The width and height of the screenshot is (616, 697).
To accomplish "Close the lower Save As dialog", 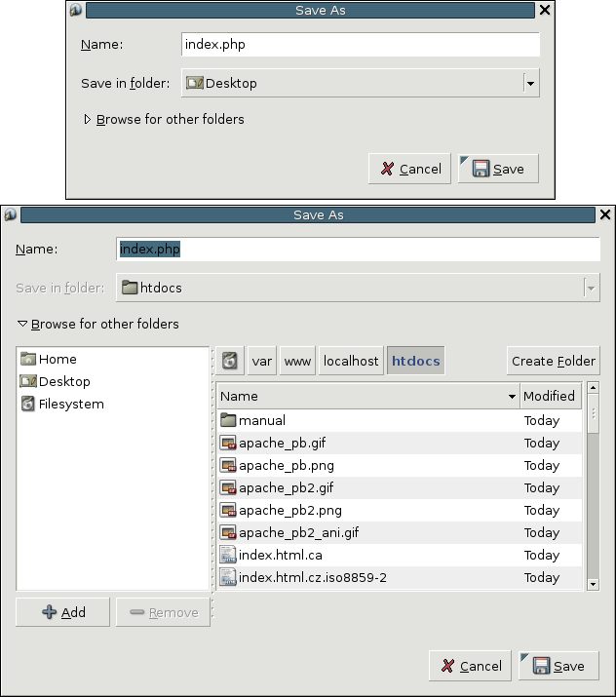I will pos(605,214).
